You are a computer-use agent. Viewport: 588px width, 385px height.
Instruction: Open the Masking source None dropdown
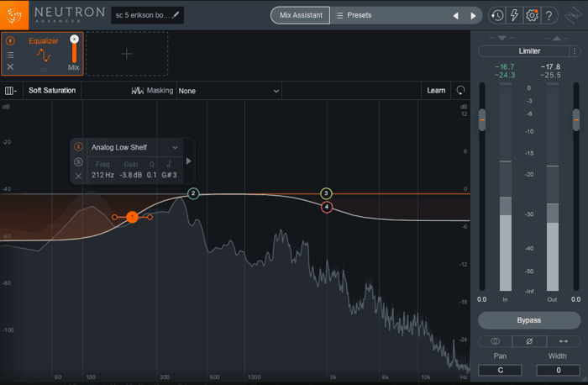229,91
